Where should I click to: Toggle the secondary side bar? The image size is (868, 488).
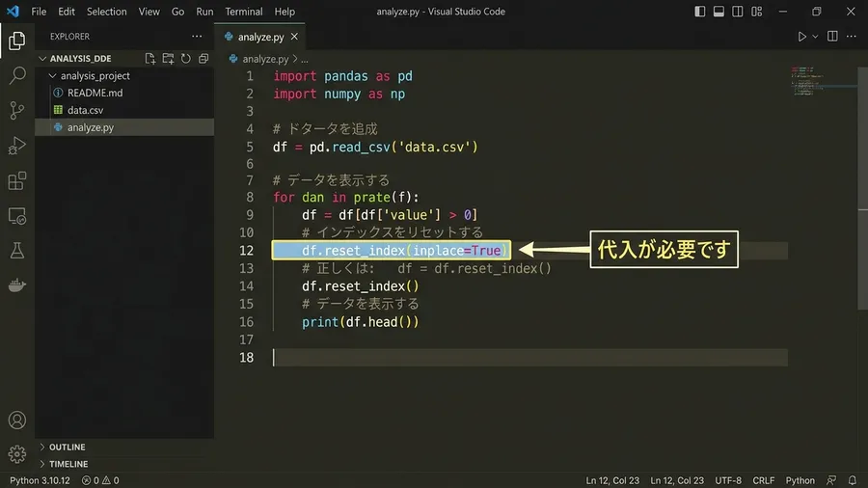738,11
